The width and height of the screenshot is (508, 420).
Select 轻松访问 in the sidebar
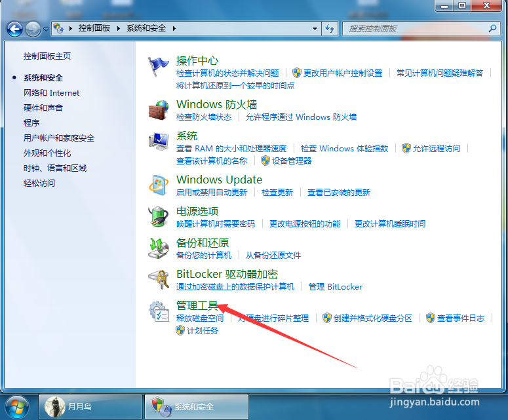click(39, 183)
